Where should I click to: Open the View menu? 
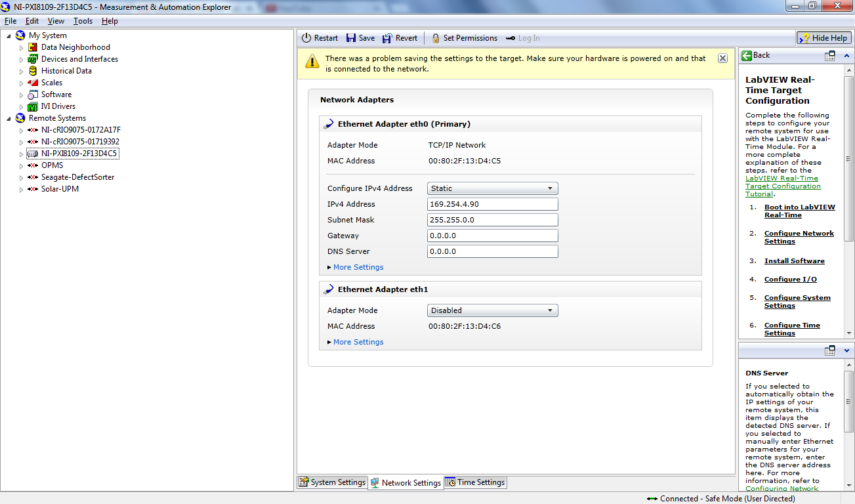pyautogui.click(x=56, y=21)
